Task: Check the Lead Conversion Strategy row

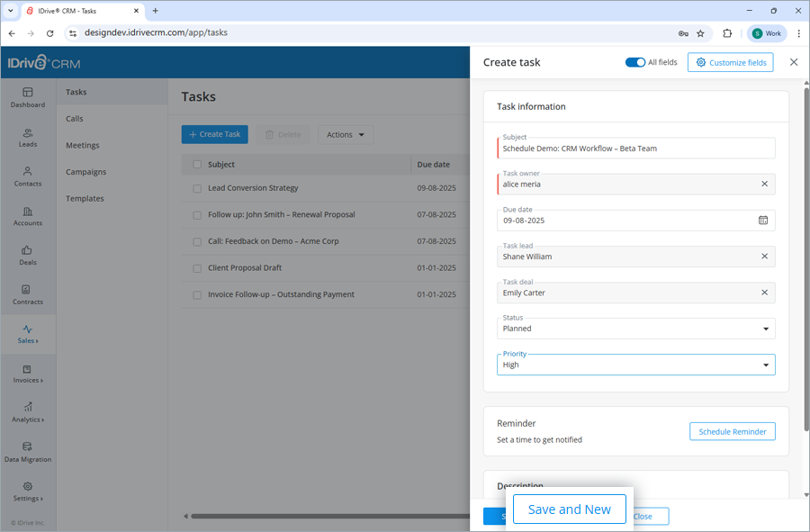Action: [x=197, y=188]
